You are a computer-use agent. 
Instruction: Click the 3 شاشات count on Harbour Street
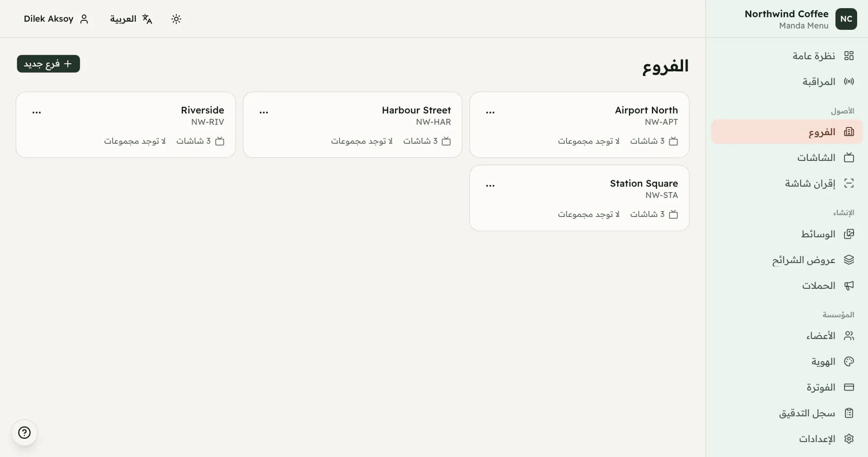420,141
